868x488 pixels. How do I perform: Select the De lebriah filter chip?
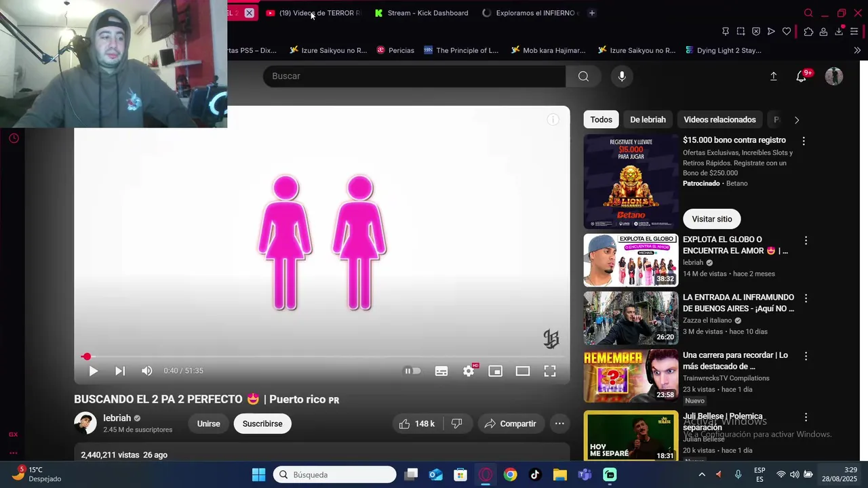pos(648,120)
